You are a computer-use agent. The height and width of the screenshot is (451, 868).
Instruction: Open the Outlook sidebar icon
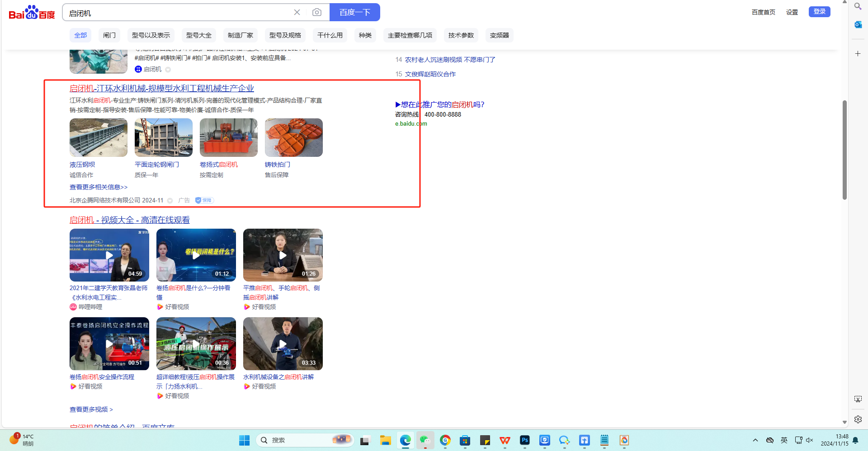[858, 24]
